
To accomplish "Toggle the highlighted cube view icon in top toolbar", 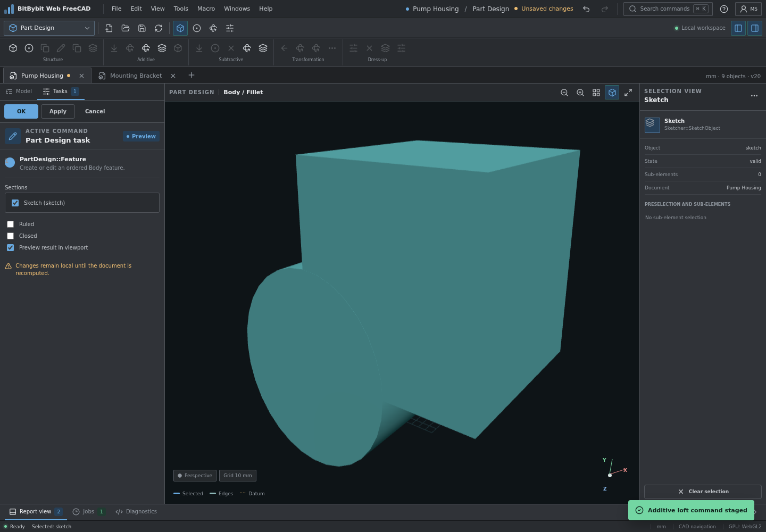I will [x=180, y=28].
